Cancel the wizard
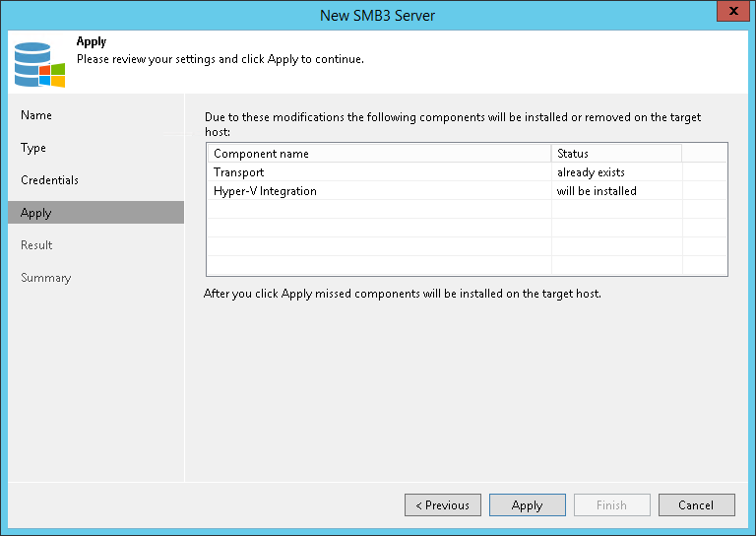This screenshot has height=536, width=756. tap(696, 505)
